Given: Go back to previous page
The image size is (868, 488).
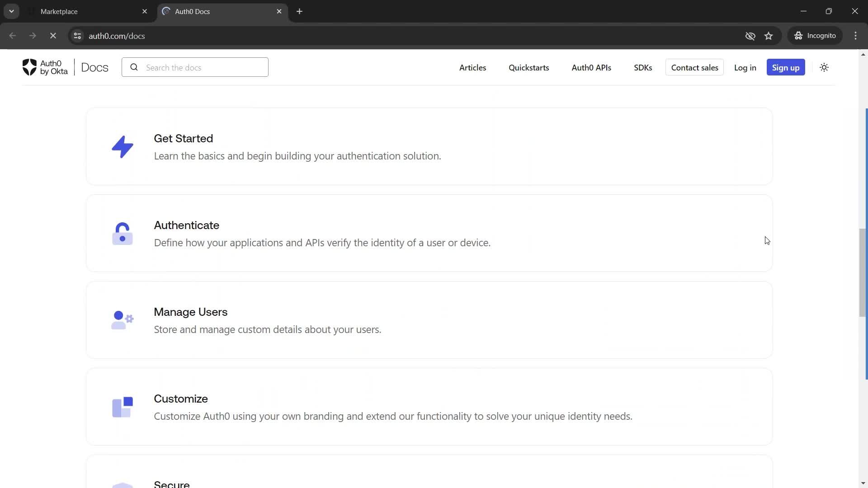Looking at the screenshot, I should tap(13, 36).
